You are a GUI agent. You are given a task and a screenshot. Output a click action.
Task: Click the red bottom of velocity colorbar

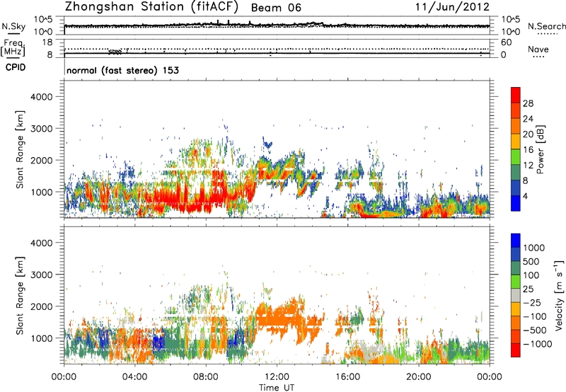click(516, 350)
